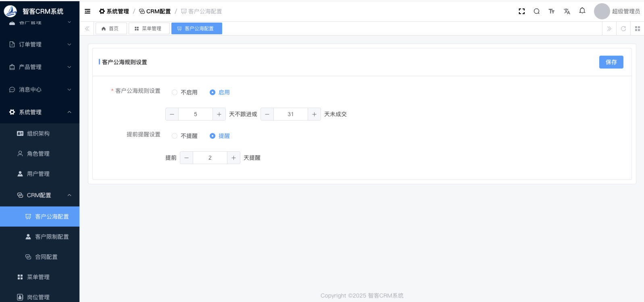Click the 天未成交 days input field
Viewport: 644px width, 302px height.
[x=290, y=114]
